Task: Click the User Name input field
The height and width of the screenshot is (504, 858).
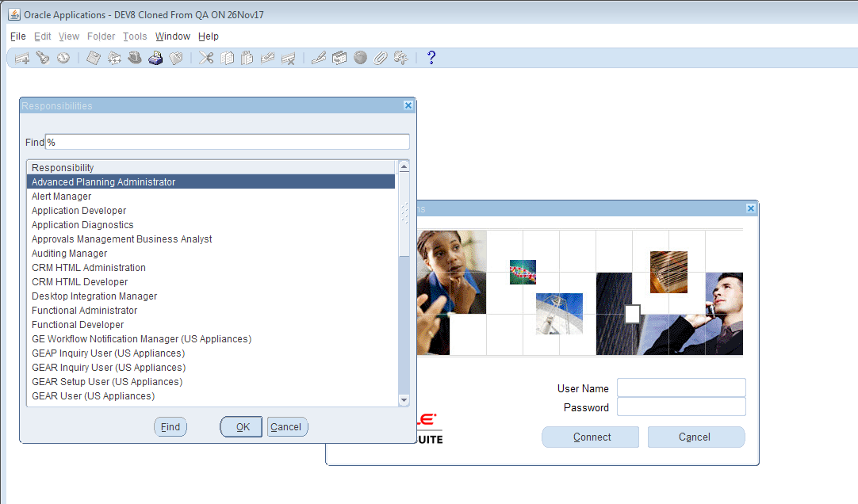Action: 681,388
